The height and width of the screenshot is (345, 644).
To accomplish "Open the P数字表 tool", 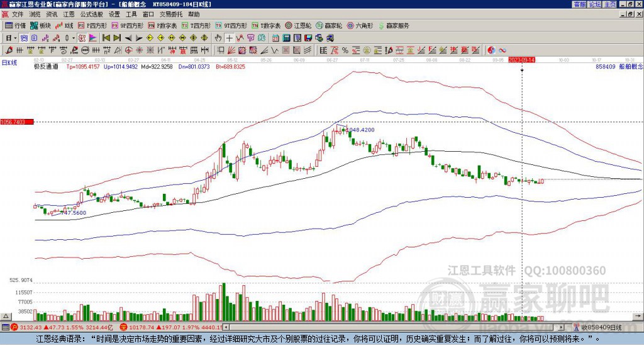I will pos(162,25).
